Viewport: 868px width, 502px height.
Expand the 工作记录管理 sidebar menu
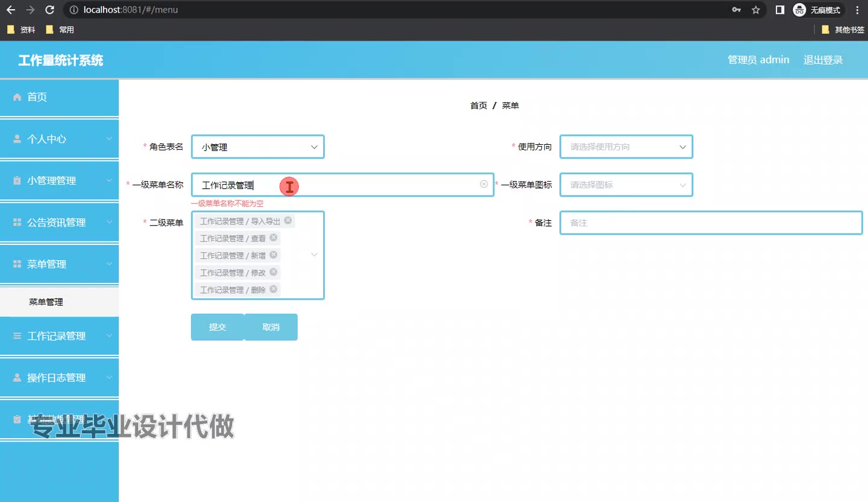pos(59,335)
